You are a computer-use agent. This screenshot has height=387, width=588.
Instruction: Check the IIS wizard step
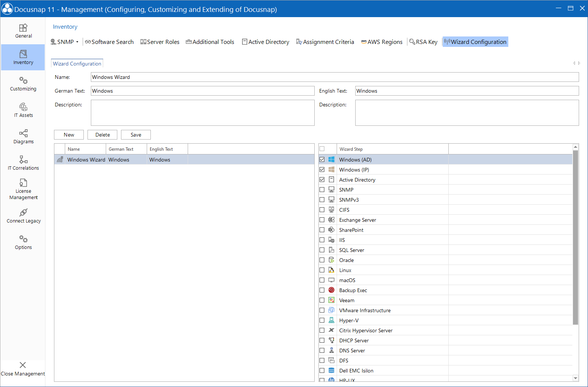(322, 240)
